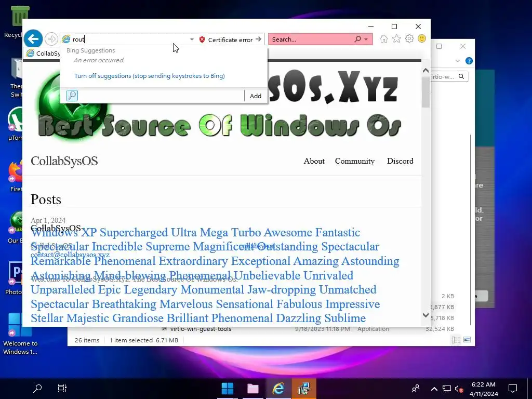Click the grey Forward arrow button
This screenshot has height=399, width=532.
[51, 39]
